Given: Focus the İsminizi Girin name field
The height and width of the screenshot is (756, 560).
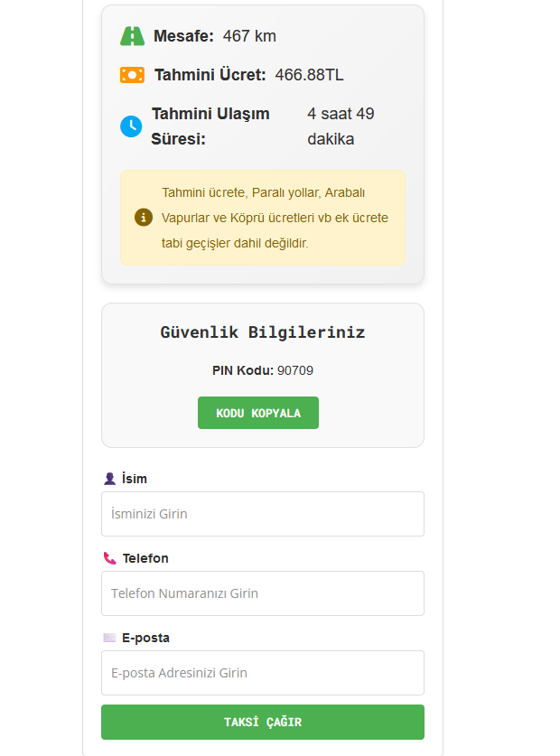Looking at the screenshot, I should 263,514.
